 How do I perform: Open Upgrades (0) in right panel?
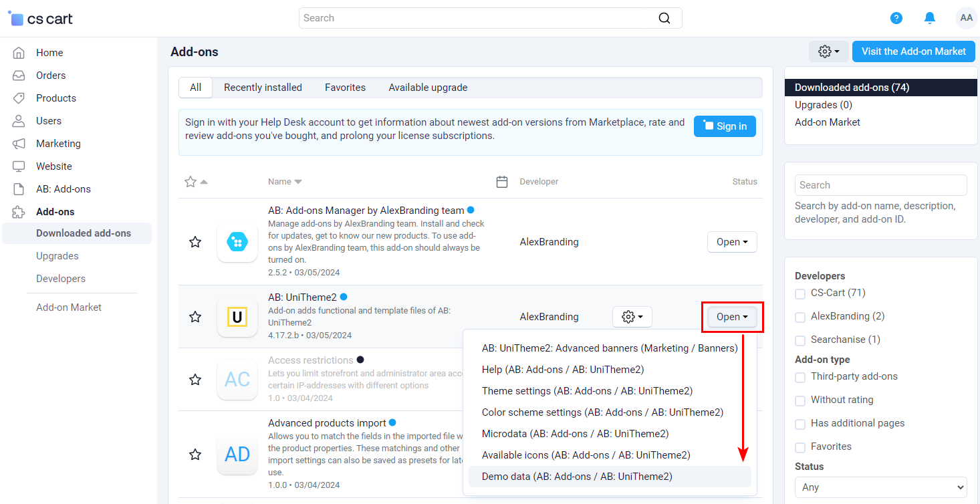point(824,105)
